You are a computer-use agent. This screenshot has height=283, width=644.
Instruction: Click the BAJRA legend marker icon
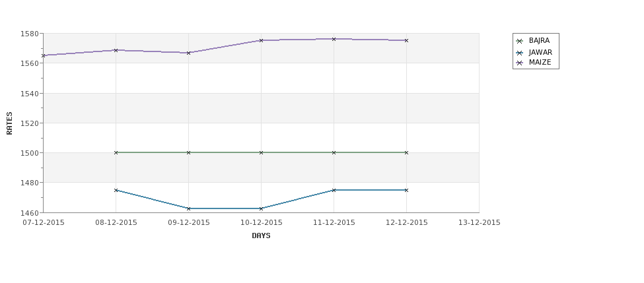click(520, 41)
